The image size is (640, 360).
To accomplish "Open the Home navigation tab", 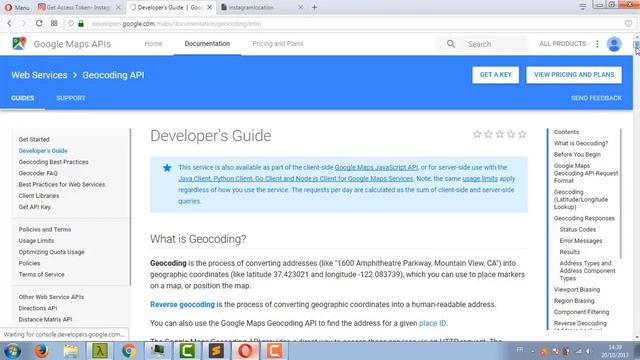I will (x=153, y=44).
